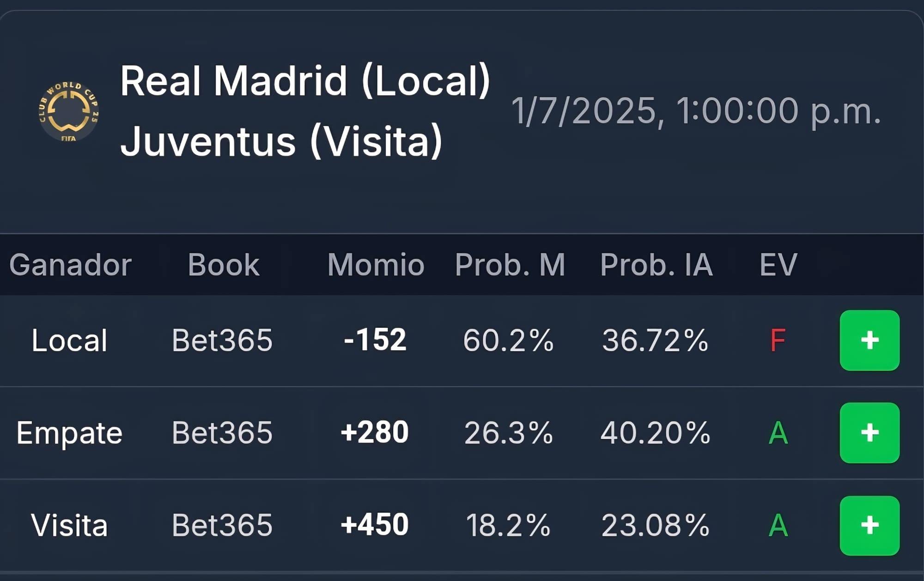Open the Ganador column header
The height and width of the screenshot is (581, 924).
point(71,265)
